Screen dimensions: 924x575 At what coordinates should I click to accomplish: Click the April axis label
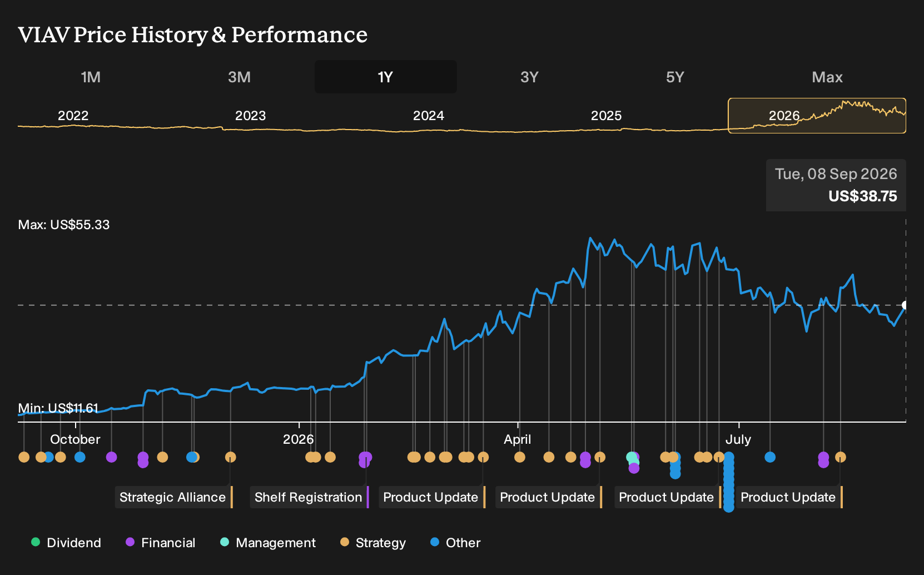[518, 439]
